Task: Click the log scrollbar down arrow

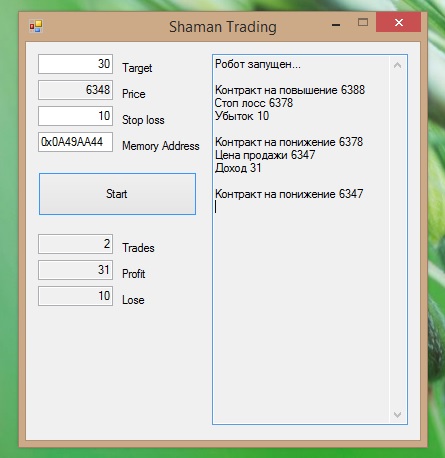Action: point(397,415)
